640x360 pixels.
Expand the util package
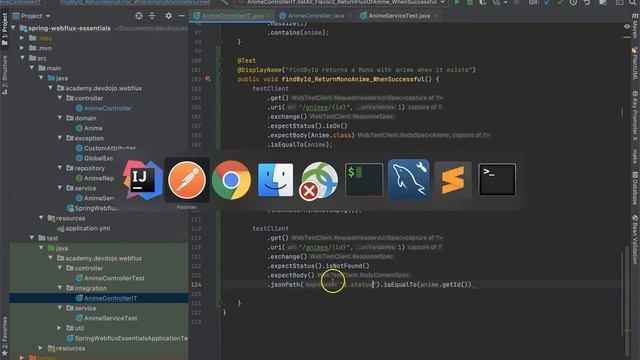coord(60,328)
